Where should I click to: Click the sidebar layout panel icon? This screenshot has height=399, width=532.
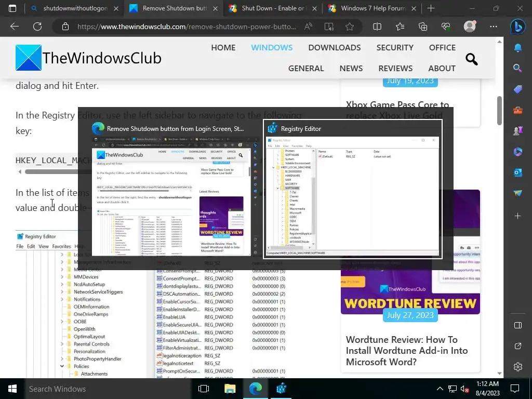coord(518,325)
